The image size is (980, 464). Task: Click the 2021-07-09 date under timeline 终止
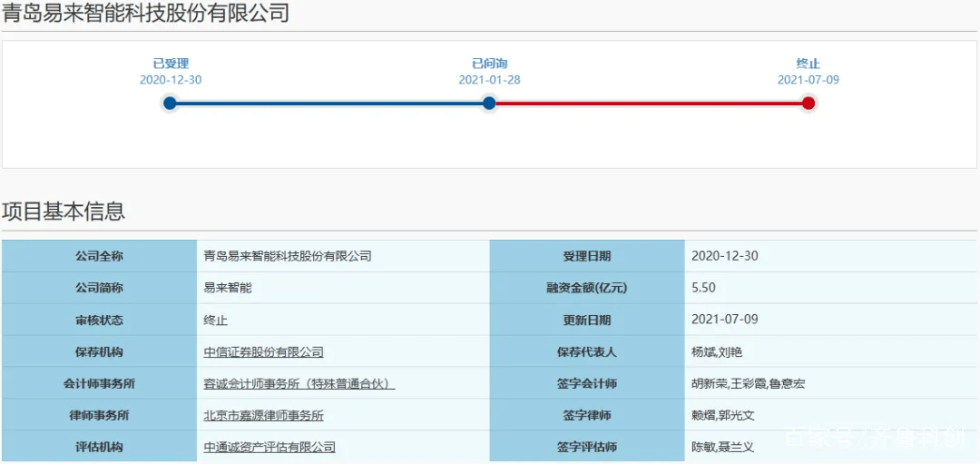click(808, 80)
